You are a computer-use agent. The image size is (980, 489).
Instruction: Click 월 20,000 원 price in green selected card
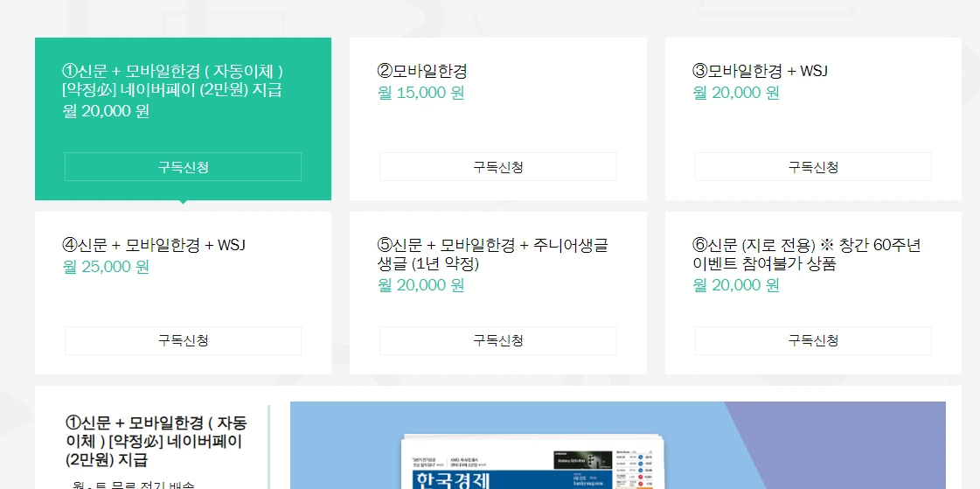(107, 112)
